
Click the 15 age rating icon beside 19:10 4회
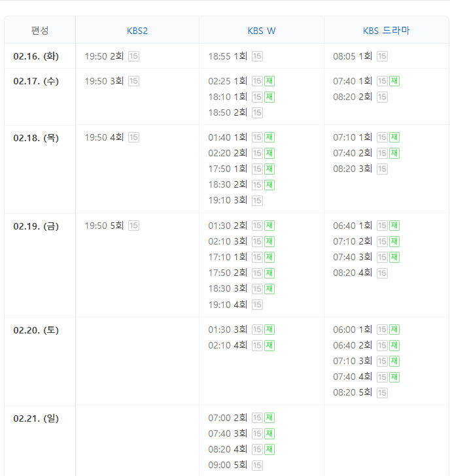click(257, 305)
